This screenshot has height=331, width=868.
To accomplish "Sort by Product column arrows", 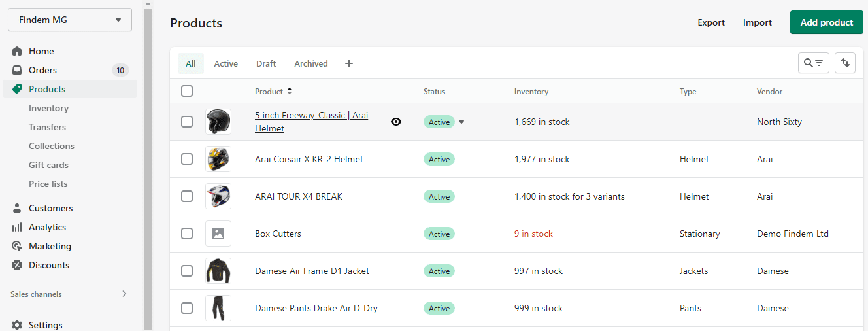I will tap(290, 92).
